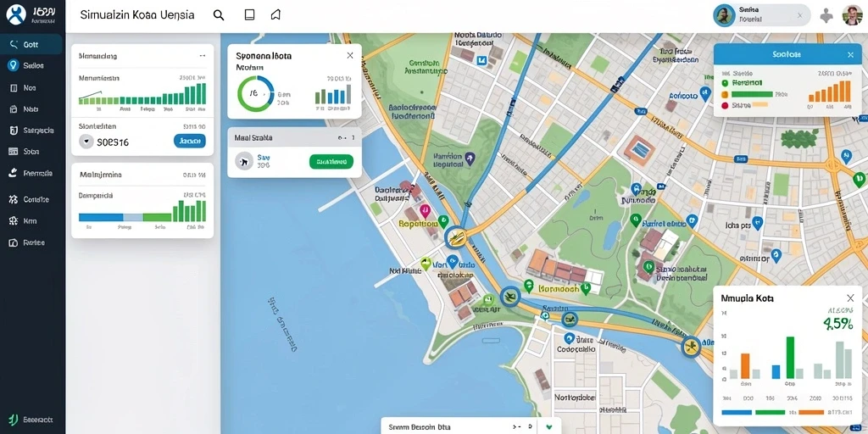The width and height of the screenshot is (868, 434).
Task: Click the green button in Maal Srabta card
Action: click(331, 162)
